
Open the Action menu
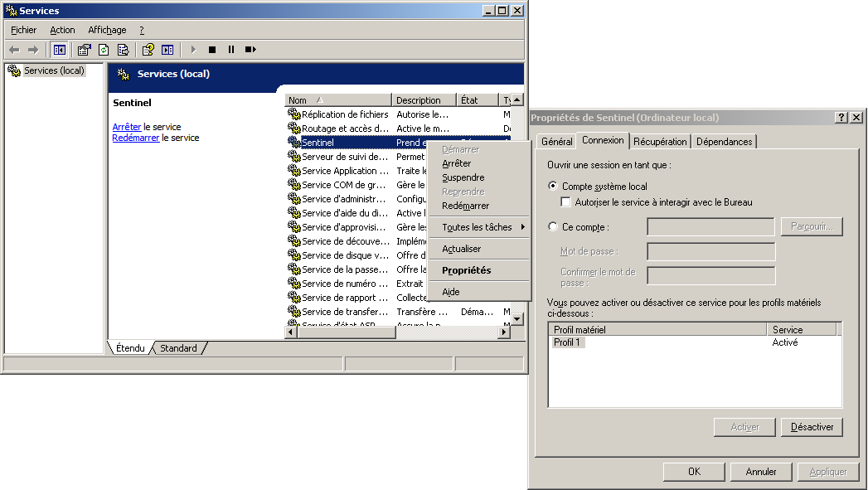coord(62,30)
